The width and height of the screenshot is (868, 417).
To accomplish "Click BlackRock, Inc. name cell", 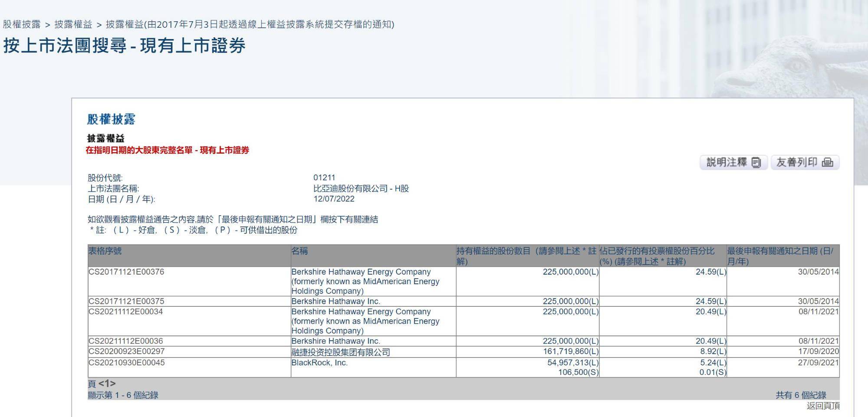I will [319, 363].
